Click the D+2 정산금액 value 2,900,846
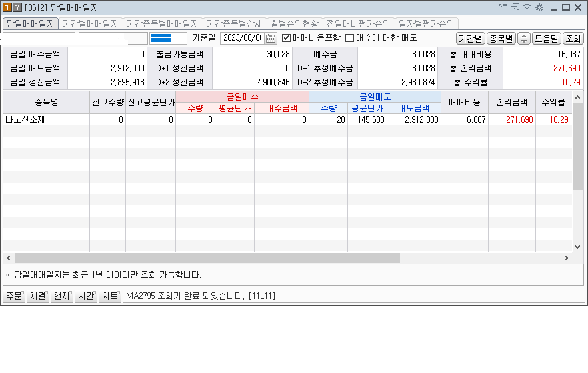Screen dimensions: 588x373 click(273, 83)
